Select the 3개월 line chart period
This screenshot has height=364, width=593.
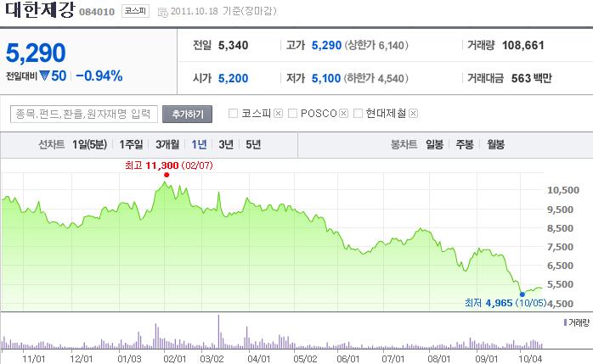[168, 144]
